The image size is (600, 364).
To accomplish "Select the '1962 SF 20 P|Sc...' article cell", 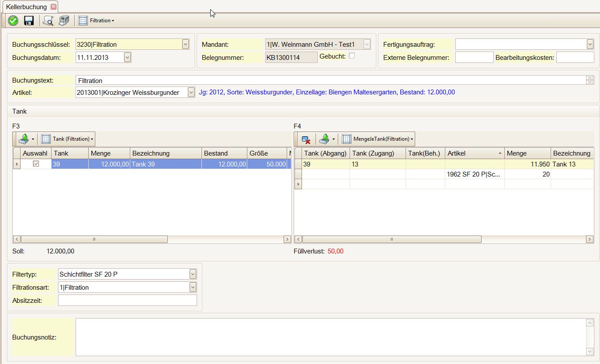I will point(475,174).
